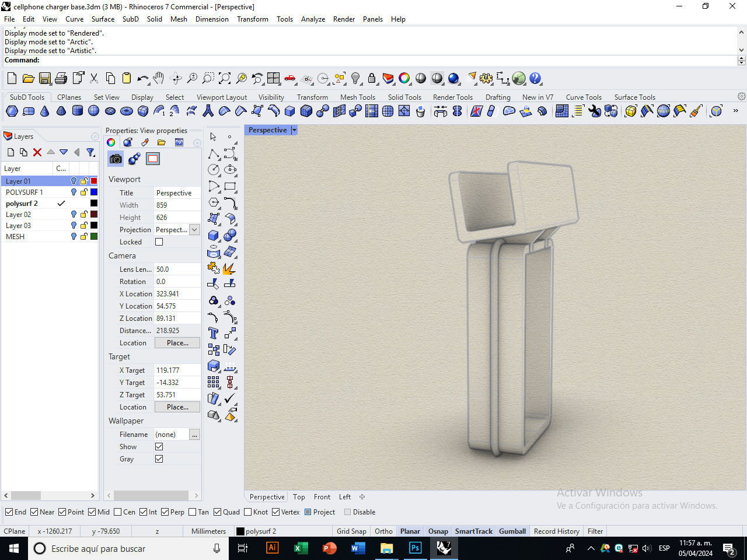Toggle the wallpaper Gray checkbox
The height and width of the screenshot is (560, 747).
tap(159, 459)
